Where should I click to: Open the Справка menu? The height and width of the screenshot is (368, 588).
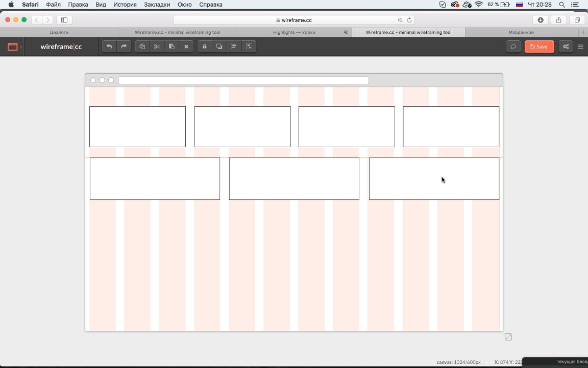tap(211, 5)
